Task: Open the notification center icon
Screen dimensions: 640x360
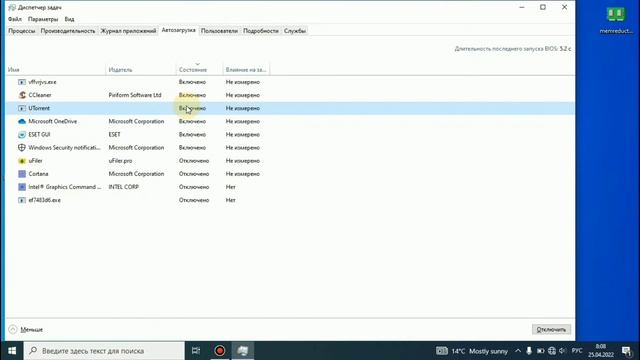Action: pos(627,351)
